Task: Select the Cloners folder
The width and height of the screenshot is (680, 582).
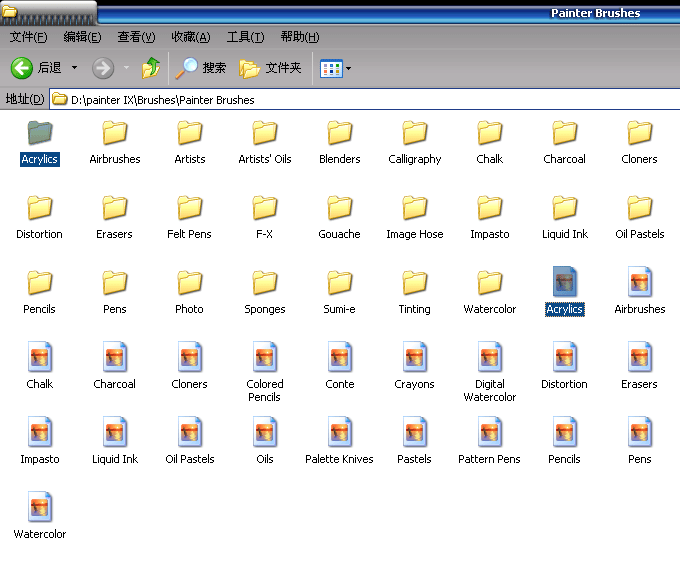Action: click(639, 143)
